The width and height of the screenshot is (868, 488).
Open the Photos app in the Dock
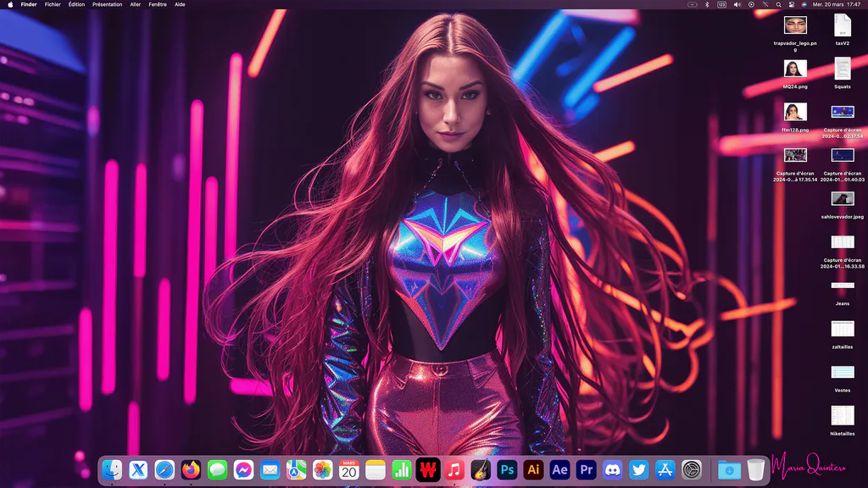[x=322, y=469]
